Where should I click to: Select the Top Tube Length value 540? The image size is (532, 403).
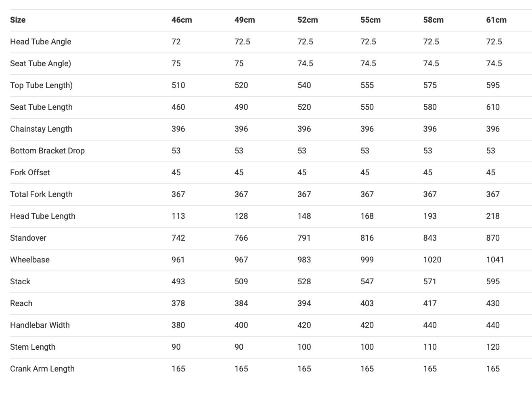pos(304,86)
